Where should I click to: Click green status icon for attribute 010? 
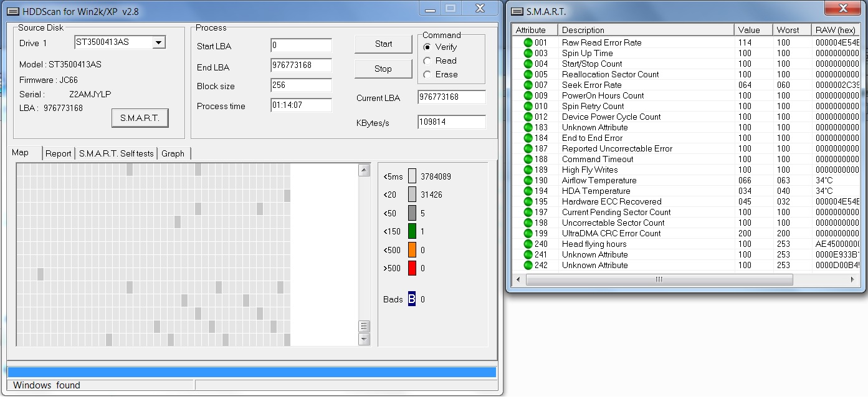coord(528,106)
